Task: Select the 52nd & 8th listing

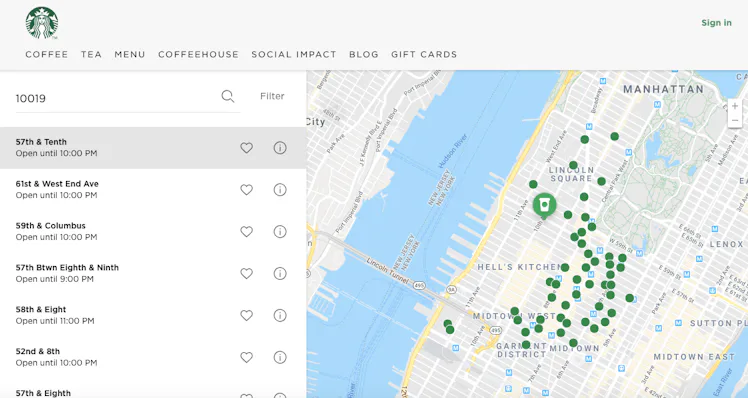Action: coord(153,357)
